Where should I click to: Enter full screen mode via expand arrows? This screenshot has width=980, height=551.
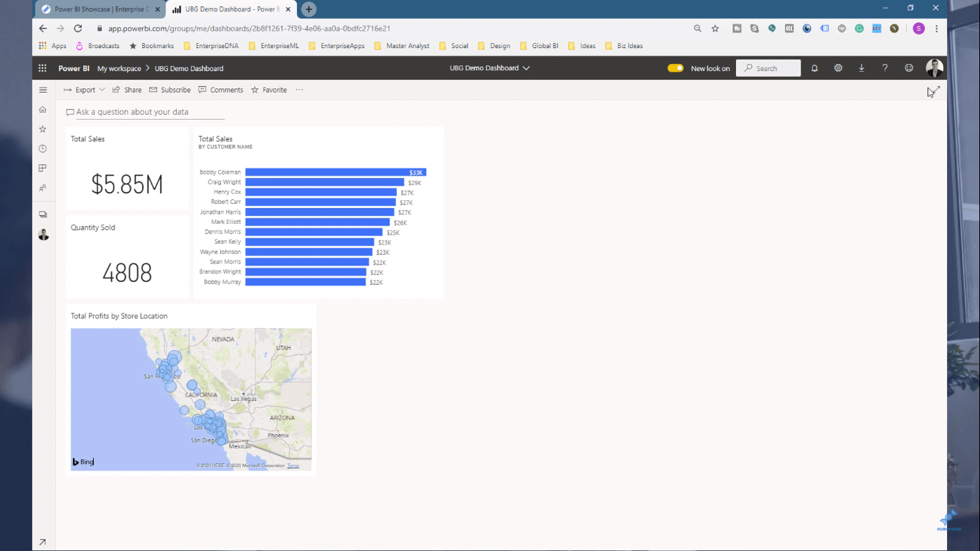[x=934, y=90]
